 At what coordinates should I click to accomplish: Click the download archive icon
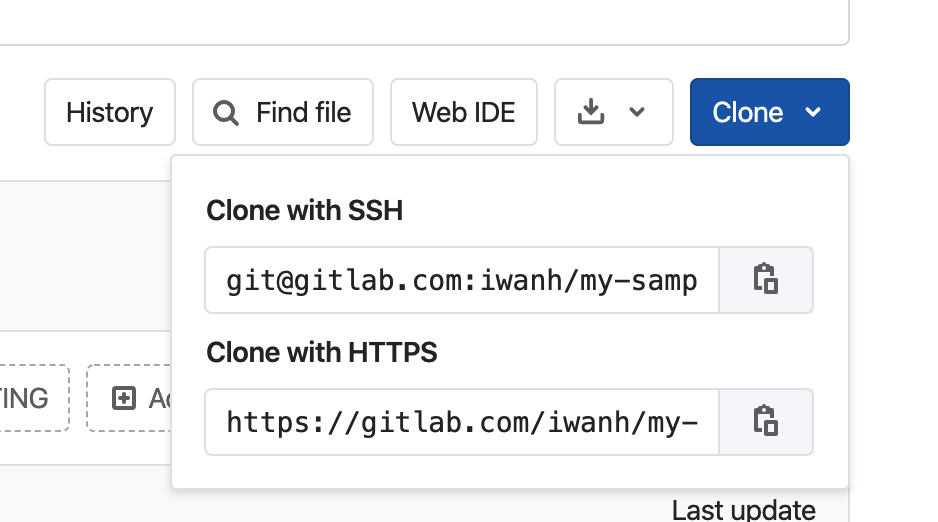592,112
